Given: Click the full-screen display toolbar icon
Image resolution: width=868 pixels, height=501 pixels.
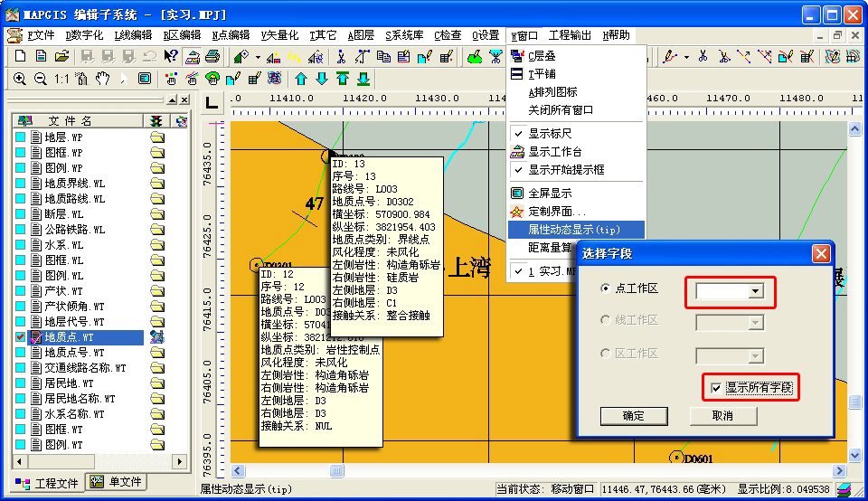Looking at the screenshot, I should point(145,79).
